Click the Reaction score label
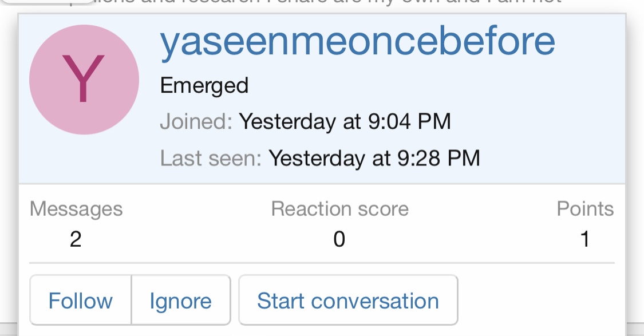This screenshot has height=336, width=644. 339,209
